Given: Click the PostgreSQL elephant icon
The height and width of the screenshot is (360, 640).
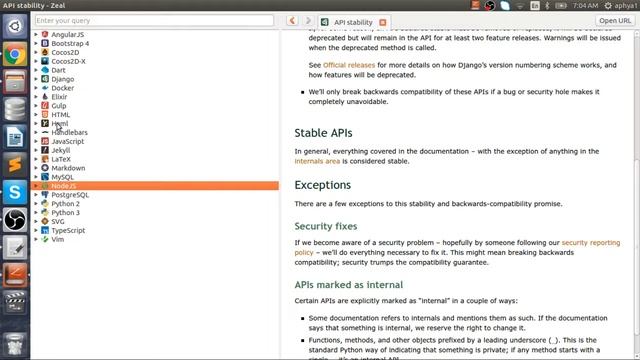Looking at the screenshot, I should pos(45,195).
